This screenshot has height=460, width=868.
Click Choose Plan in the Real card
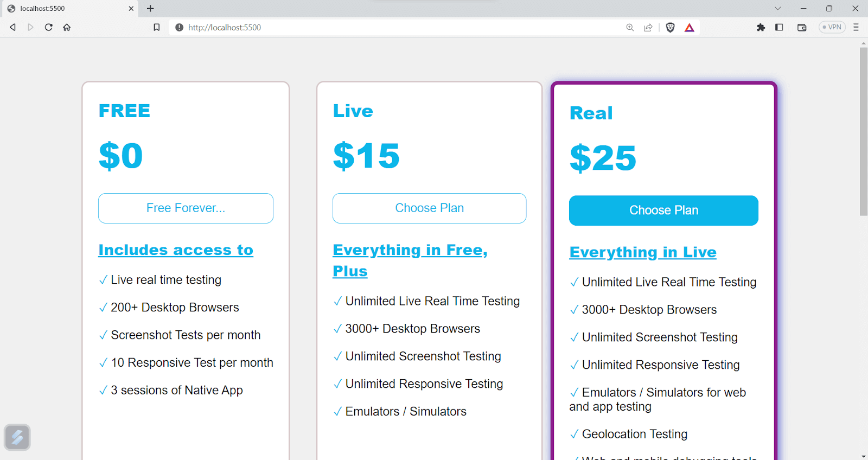pos(663,210)
